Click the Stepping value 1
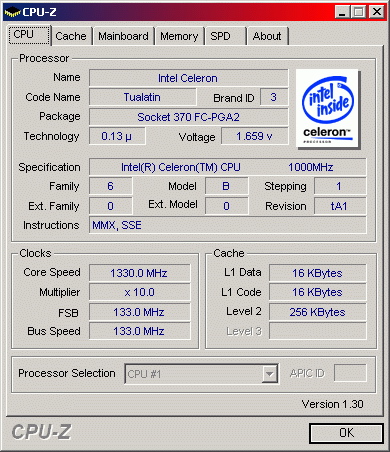The width and height of the screenshot is (390, 452). 340,186
